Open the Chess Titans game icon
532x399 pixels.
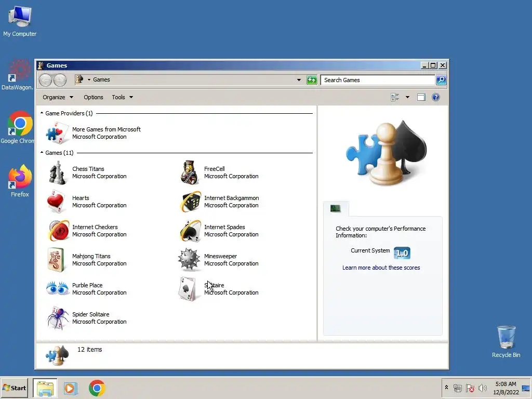[57, 172]
